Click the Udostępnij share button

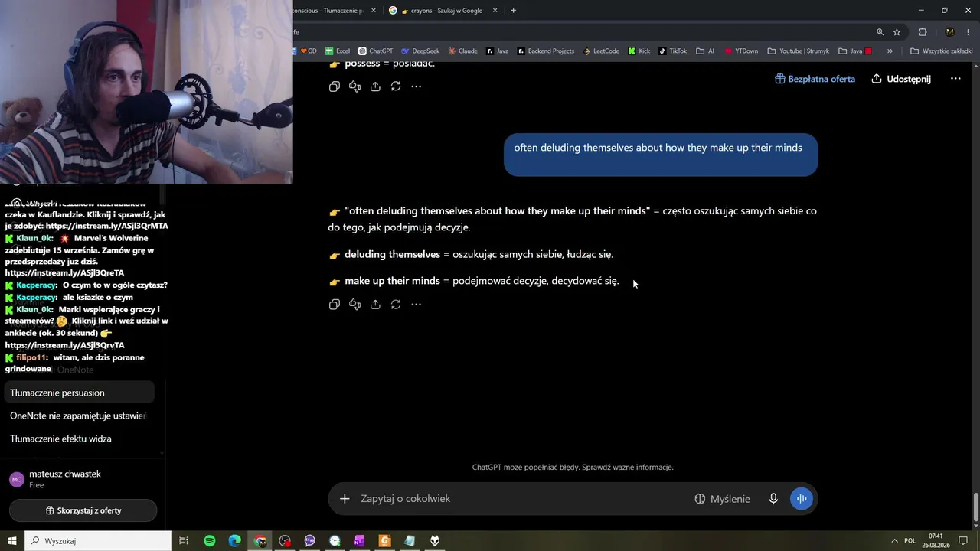(x=901, y=79)
